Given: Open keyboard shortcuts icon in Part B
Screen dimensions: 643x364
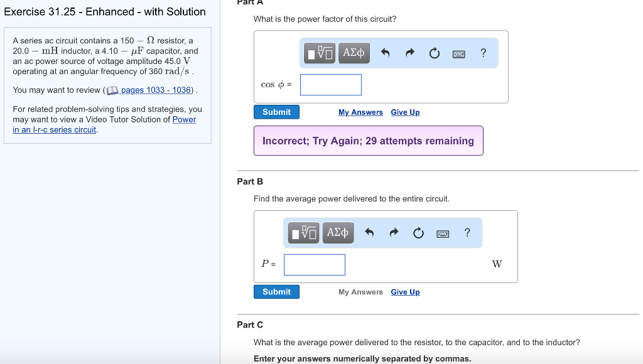Looking at the screenshot, I should [443, 233].
